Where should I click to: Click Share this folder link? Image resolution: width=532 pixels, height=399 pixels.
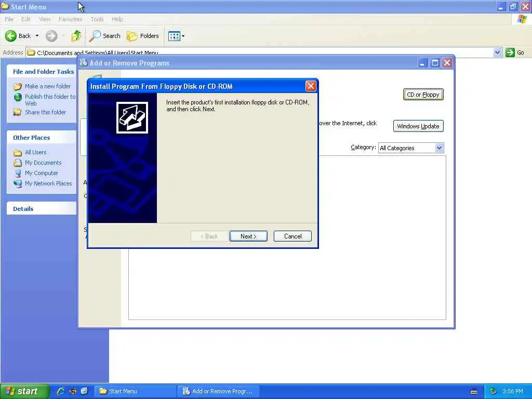pyautogui.click(x=46, y=112)
